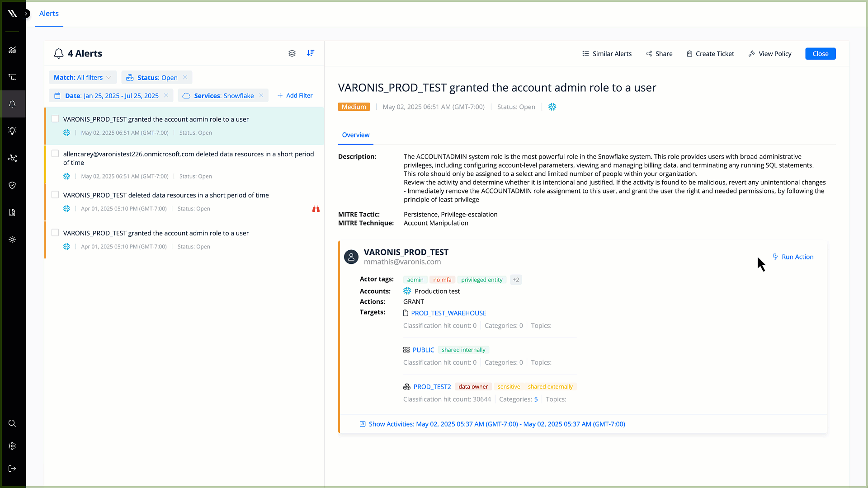Check the checkbox on the allencarey deleted resources alert
The image size is (868, 488).
(x=55, y=153)
